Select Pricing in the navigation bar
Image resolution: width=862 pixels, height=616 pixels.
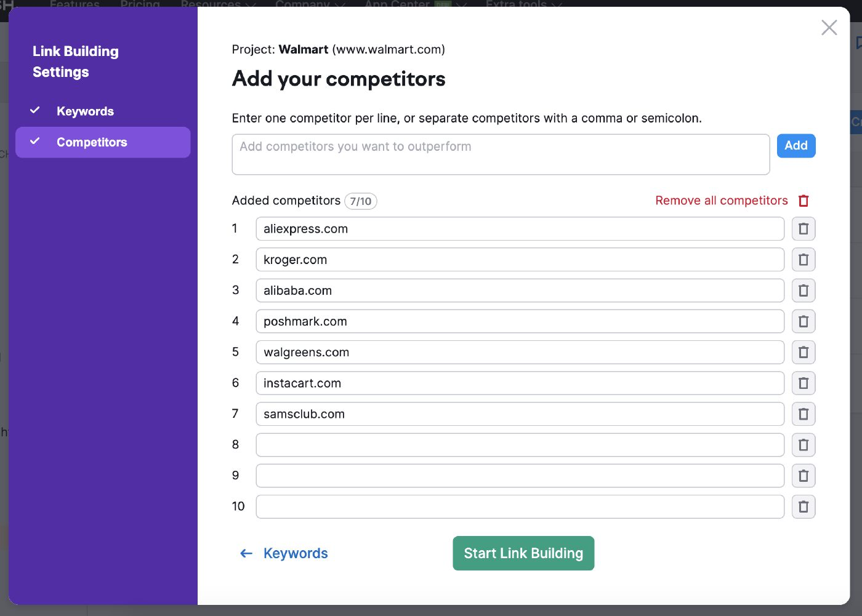point(140,5)
